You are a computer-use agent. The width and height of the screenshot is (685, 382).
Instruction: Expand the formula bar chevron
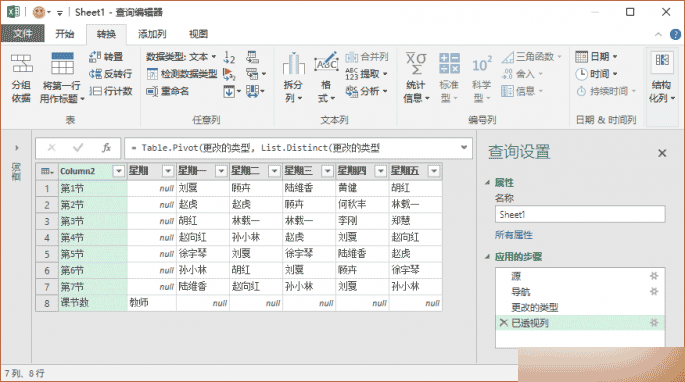point(464,147)
